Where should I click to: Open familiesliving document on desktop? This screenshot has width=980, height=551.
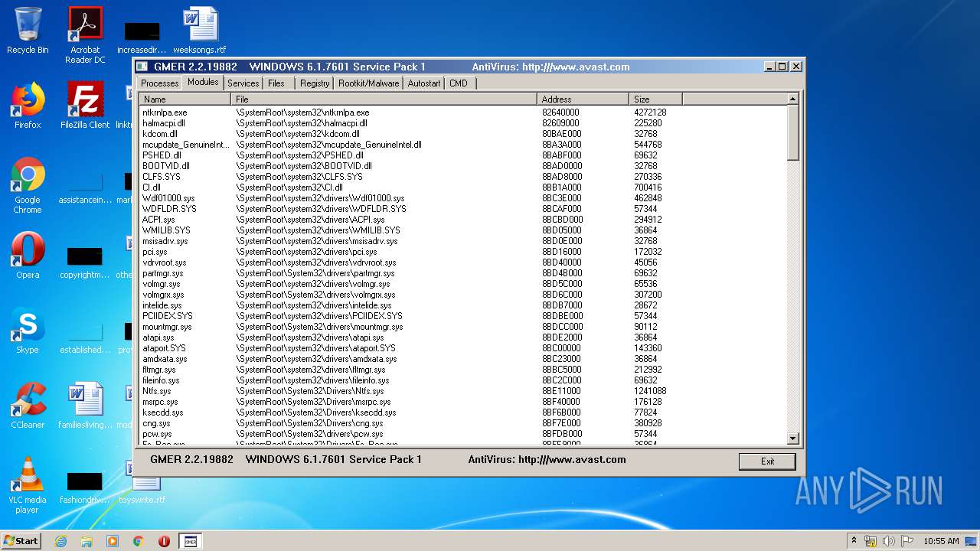pyautogui.click(x=85, y=406)
